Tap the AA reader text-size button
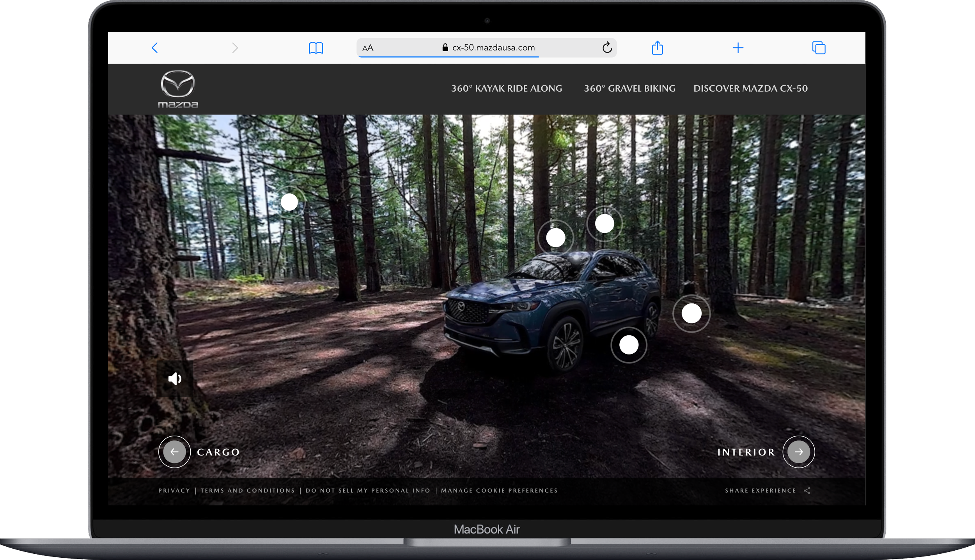The image size is (975, 560). [x=368, y=48]
